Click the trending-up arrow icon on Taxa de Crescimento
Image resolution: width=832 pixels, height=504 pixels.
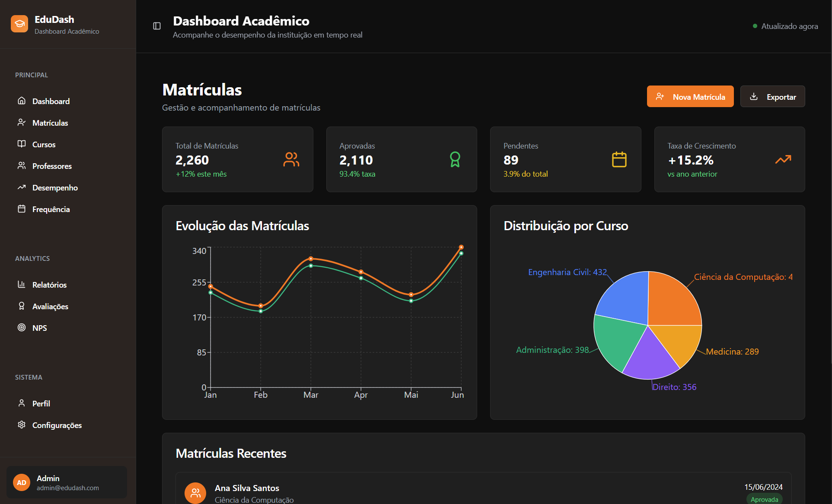pos(783,159)
